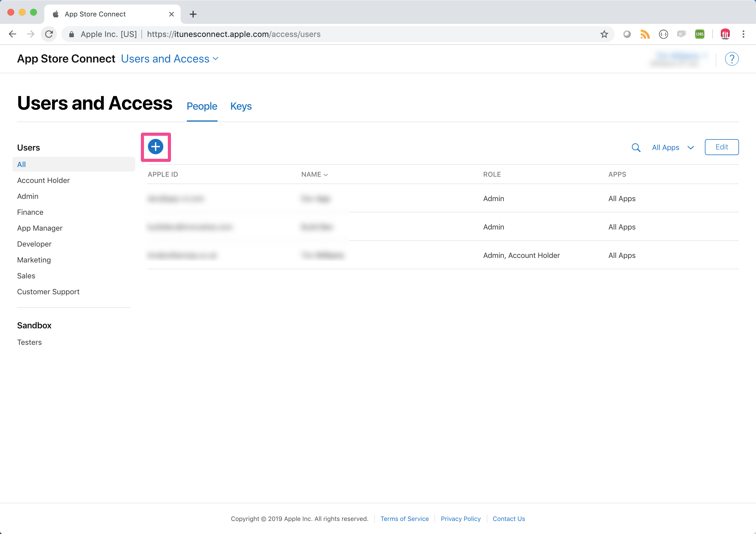Add a new user with the plus button
This screenshot has height=534, width=756.
pyautogui.click(x=155, y=147)
